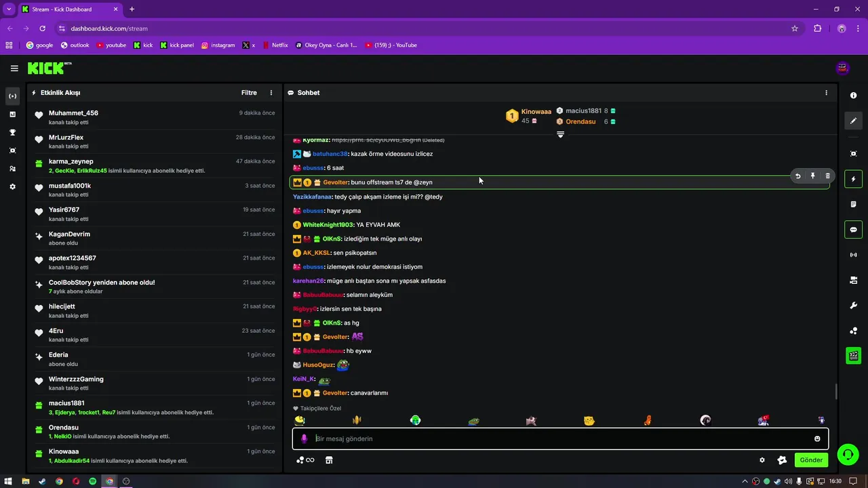Image resolution: width=868 pixels, height=488 pixels.
Task: Open the notes document icon in right sidebar
Action: click(854, 204)
